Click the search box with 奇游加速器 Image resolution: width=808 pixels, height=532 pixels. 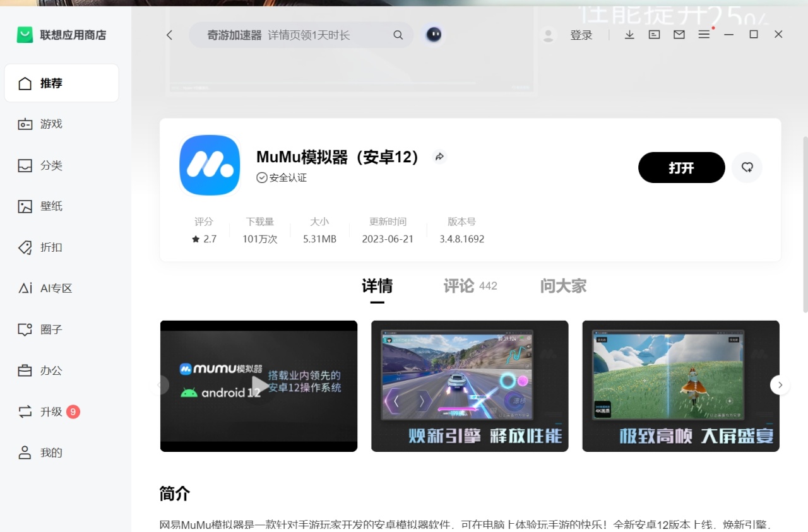(301, 35)
